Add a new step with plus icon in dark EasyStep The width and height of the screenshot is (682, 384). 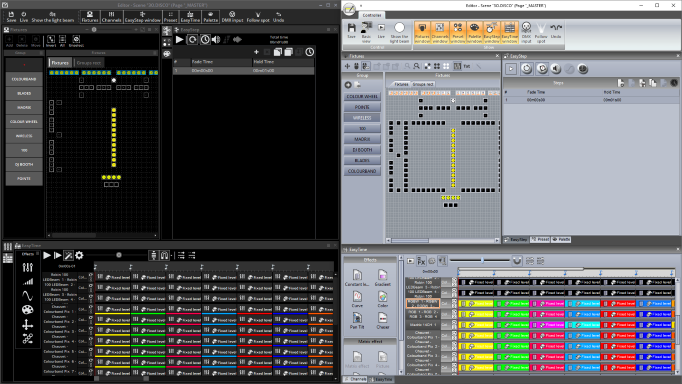coord(256,52)
